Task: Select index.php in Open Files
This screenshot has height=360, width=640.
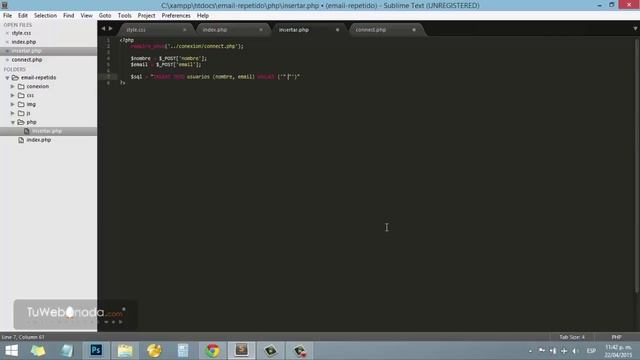Action: 24,42
